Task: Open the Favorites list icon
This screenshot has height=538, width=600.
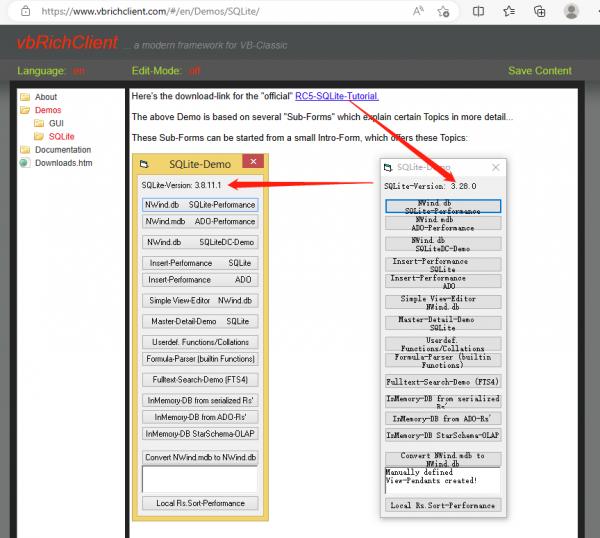Action: coord(509,11)
